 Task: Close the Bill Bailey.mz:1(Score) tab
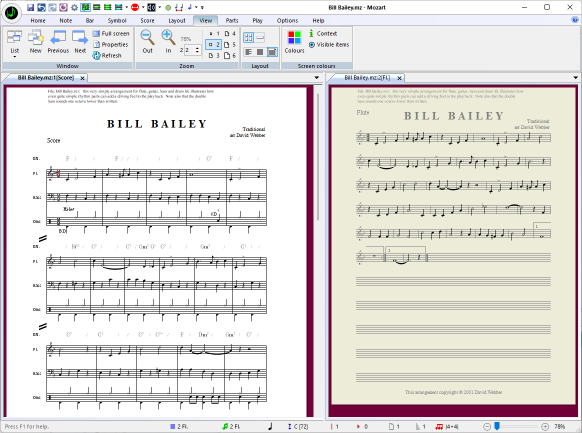click(82, 78)
